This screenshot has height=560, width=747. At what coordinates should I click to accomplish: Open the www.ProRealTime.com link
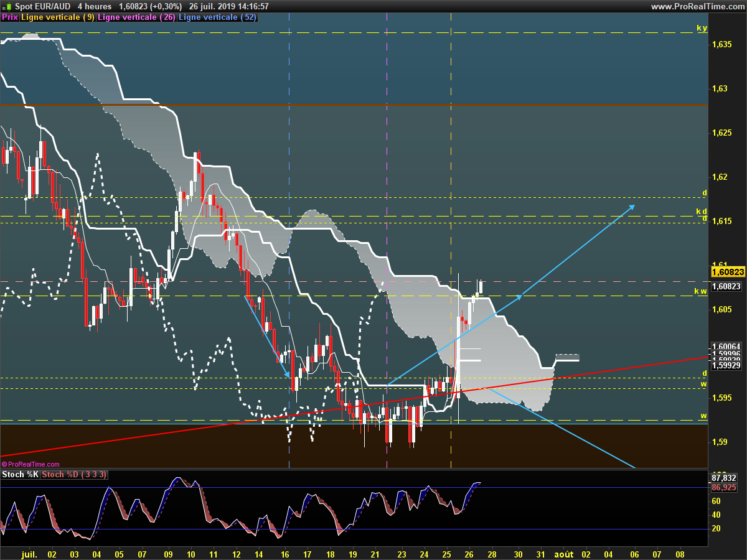point(697,6)
